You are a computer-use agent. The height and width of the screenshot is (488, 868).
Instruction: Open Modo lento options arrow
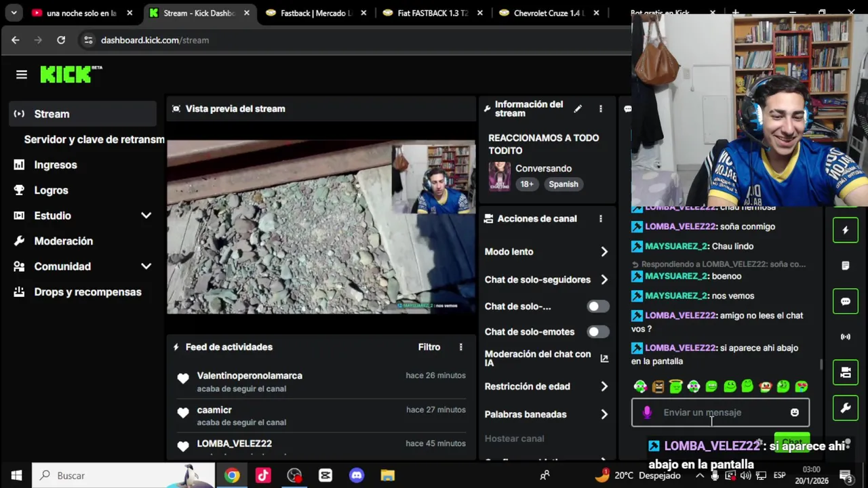[604, 251]
